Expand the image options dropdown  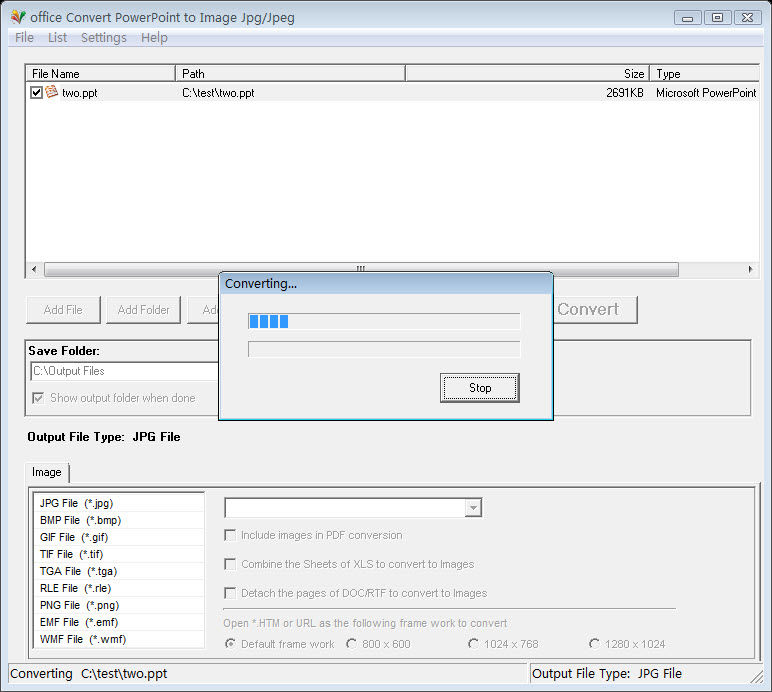(x=472, y=508)
